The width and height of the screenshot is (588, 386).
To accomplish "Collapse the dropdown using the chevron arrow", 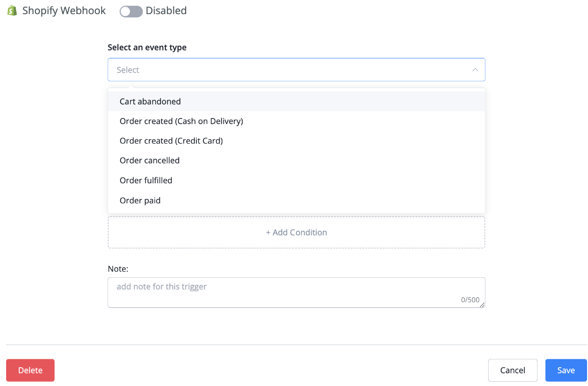I will click(475, 70).
